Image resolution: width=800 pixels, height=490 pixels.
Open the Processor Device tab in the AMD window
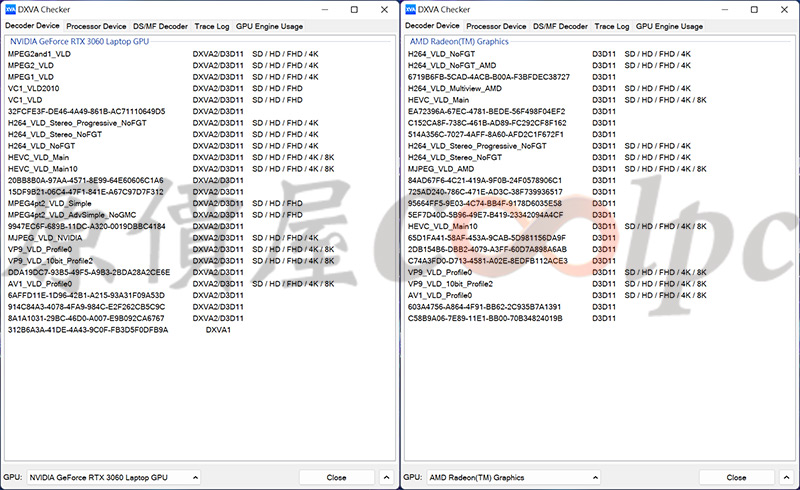tap(496, 26)
